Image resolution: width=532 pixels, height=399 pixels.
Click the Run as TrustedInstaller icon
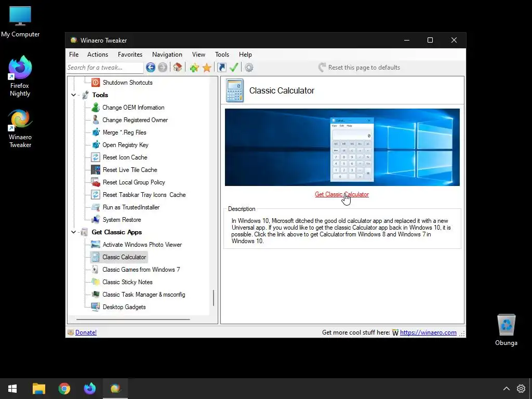click(x=96, y=207)
